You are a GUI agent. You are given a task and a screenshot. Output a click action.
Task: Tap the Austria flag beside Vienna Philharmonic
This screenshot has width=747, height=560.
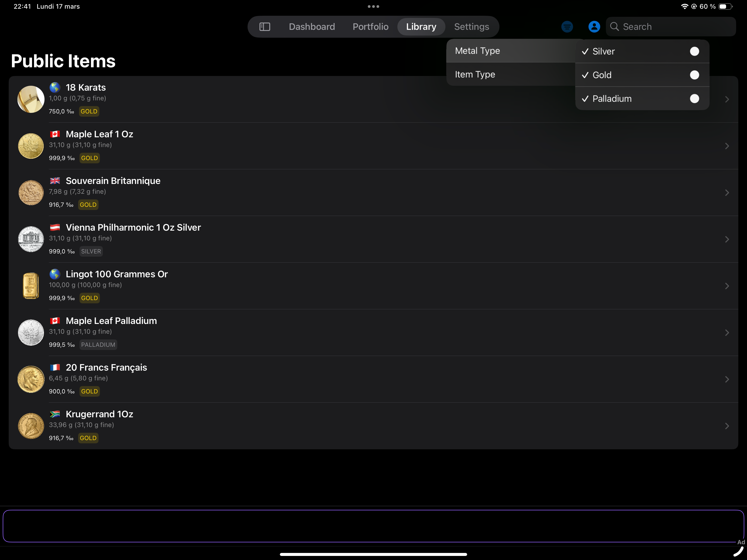tap(55, 227)
